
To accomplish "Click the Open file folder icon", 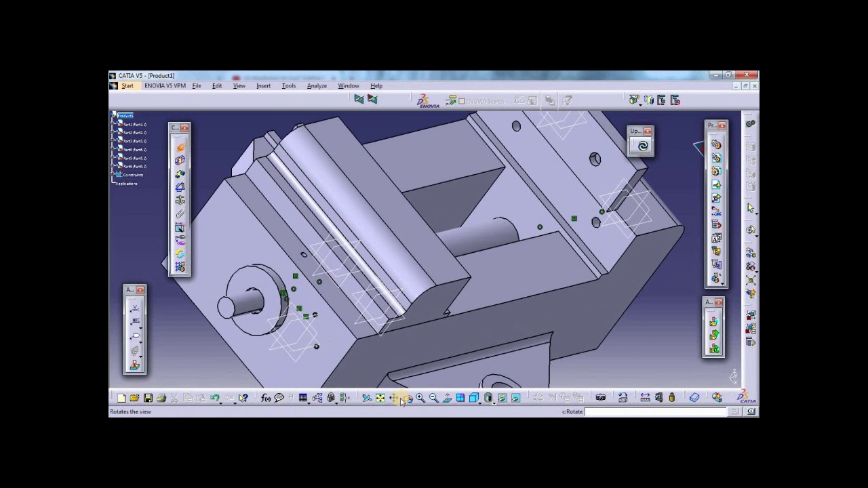I will 134,398.
